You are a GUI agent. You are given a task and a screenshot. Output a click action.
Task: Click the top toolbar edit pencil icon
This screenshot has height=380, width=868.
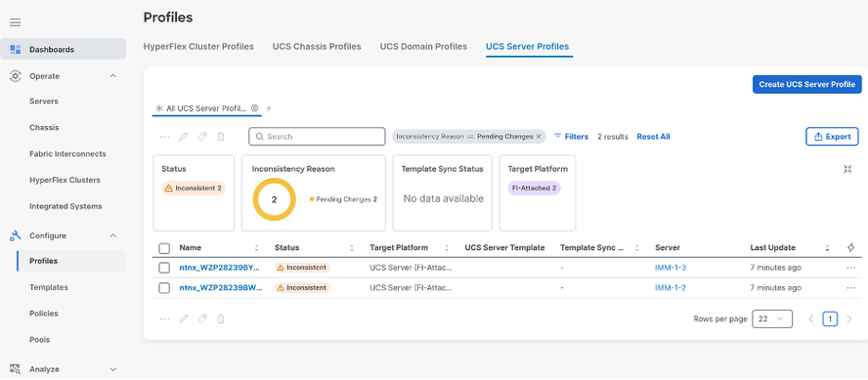tap(183, 137)
